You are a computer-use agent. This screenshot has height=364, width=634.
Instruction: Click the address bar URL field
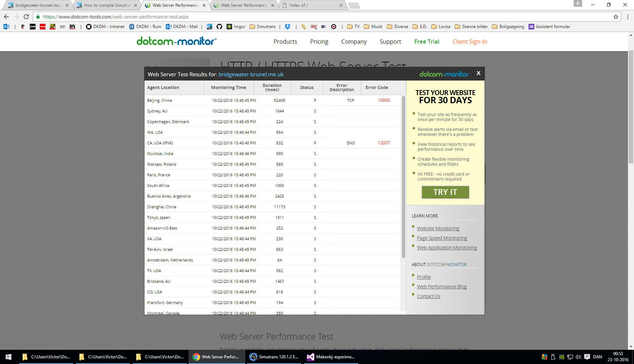[x=327, y=17]
